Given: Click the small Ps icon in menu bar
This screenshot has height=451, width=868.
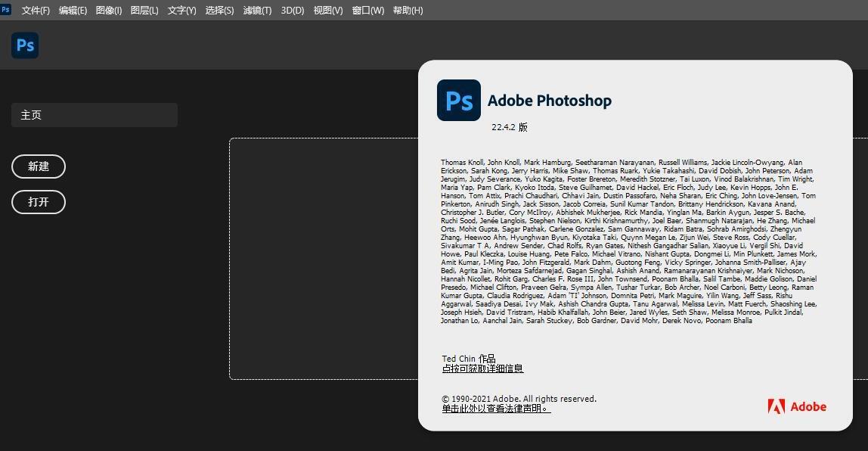Looking at the screenshot, I should pyautogui.click(x=5, y=9).
